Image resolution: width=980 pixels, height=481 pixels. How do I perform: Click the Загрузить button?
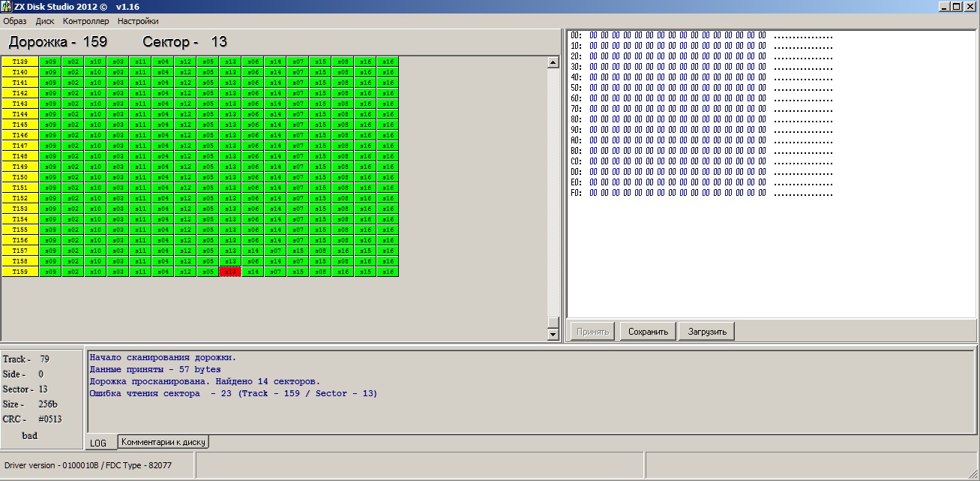tap(707, 331)
